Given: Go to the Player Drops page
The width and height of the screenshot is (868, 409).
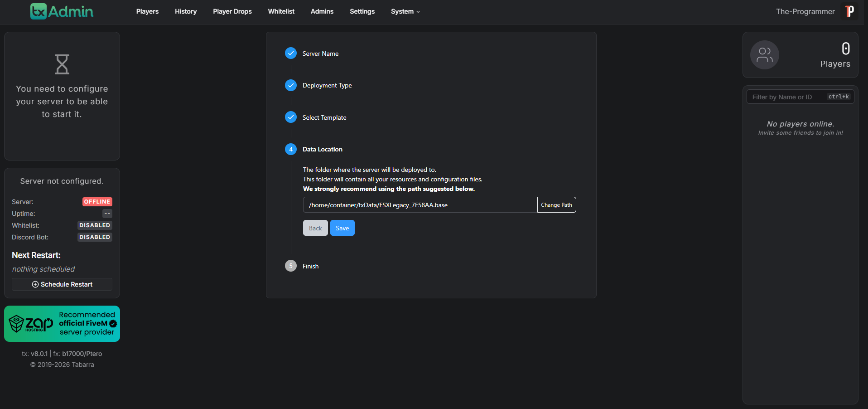Looking at the screenshot, I should [232, 11].
